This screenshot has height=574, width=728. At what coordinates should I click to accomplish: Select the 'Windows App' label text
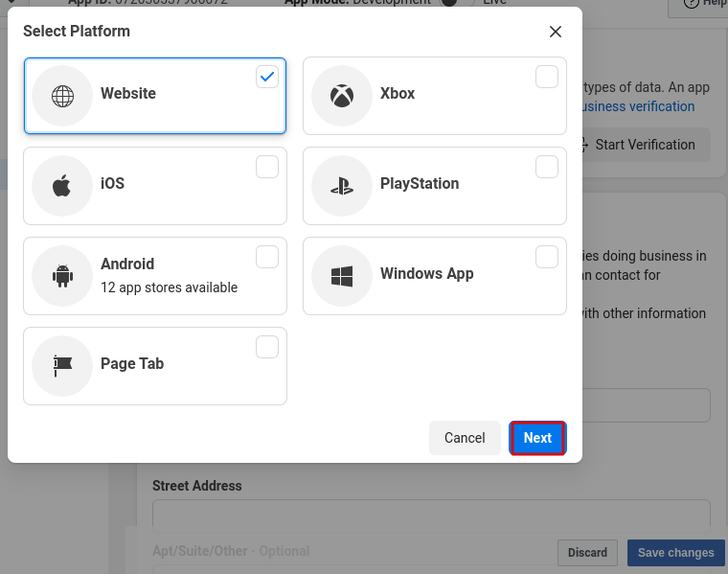(x=427, y=274)
